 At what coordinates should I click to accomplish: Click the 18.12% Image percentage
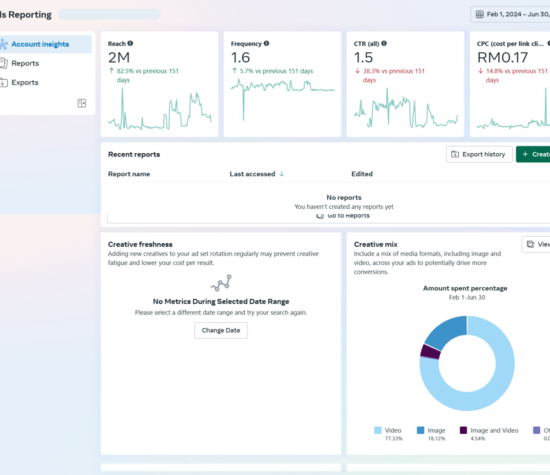tap(436, 439)
